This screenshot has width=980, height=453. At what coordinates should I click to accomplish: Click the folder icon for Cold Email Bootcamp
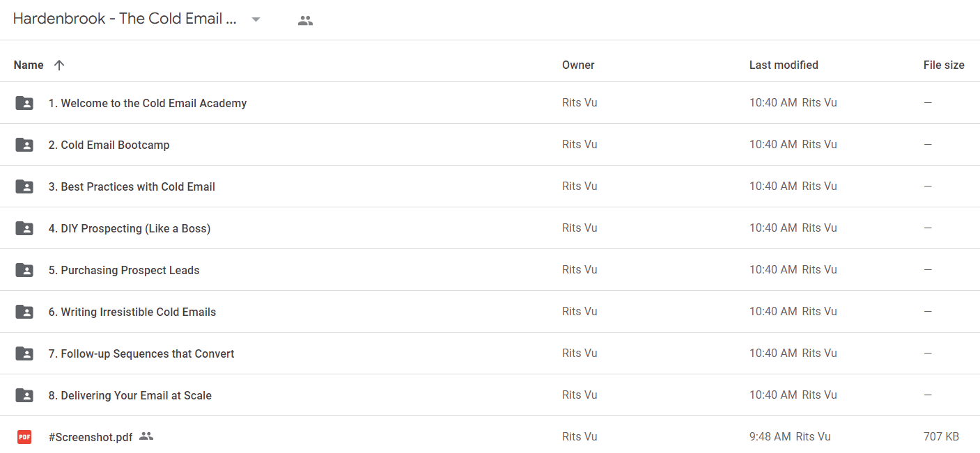(24, 145)
